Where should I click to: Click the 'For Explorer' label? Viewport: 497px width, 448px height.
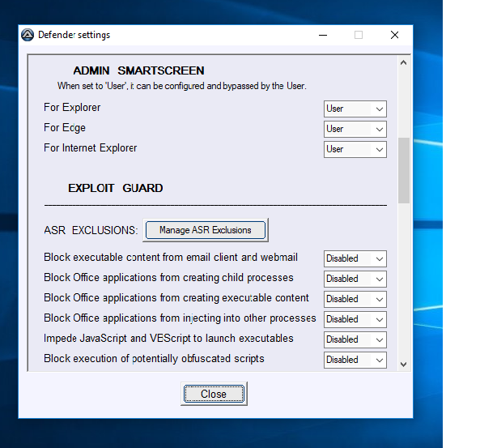72,108
